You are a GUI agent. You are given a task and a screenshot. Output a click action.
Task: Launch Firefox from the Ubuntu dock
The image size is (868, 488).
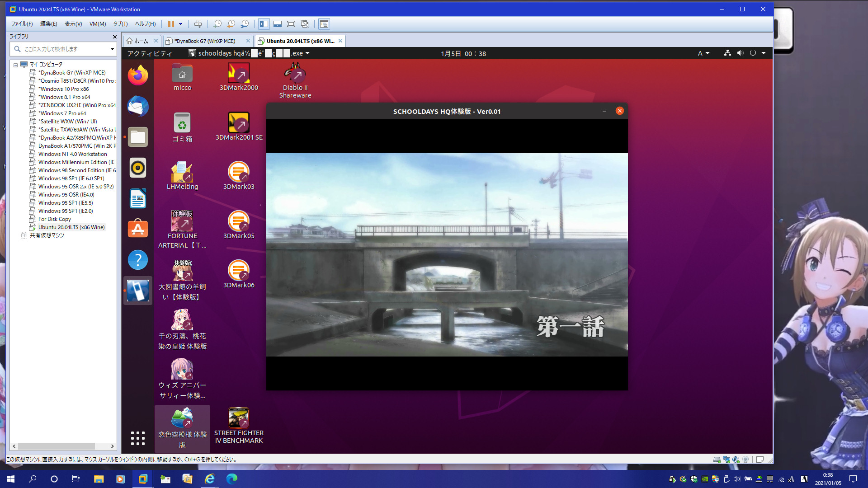point(138,75)
